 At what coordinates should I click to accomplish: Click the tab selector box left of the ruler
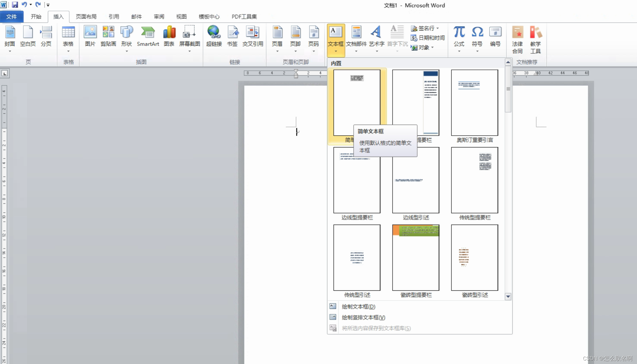pyautogui.click(x=5, y=74)
